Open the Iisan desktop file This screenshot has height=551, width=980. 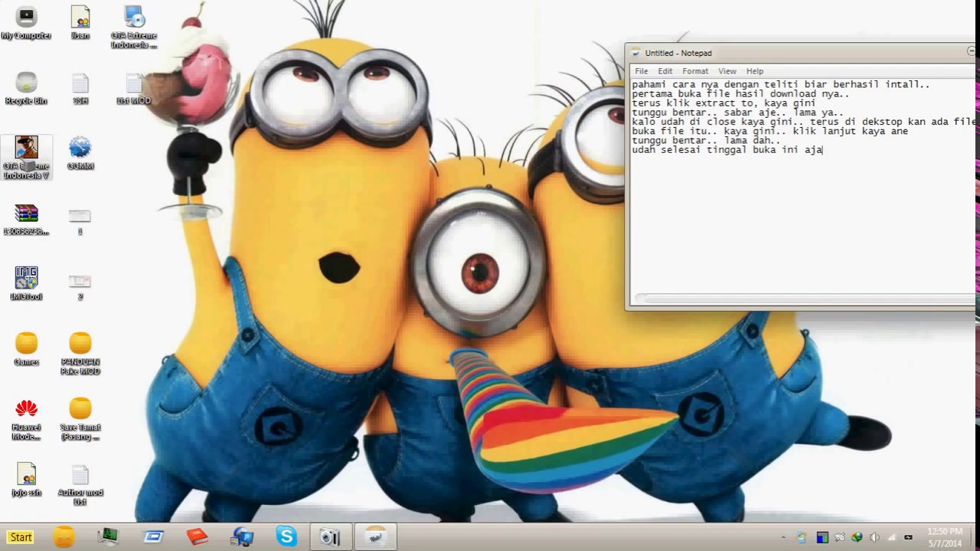click(x=80, y=24)
